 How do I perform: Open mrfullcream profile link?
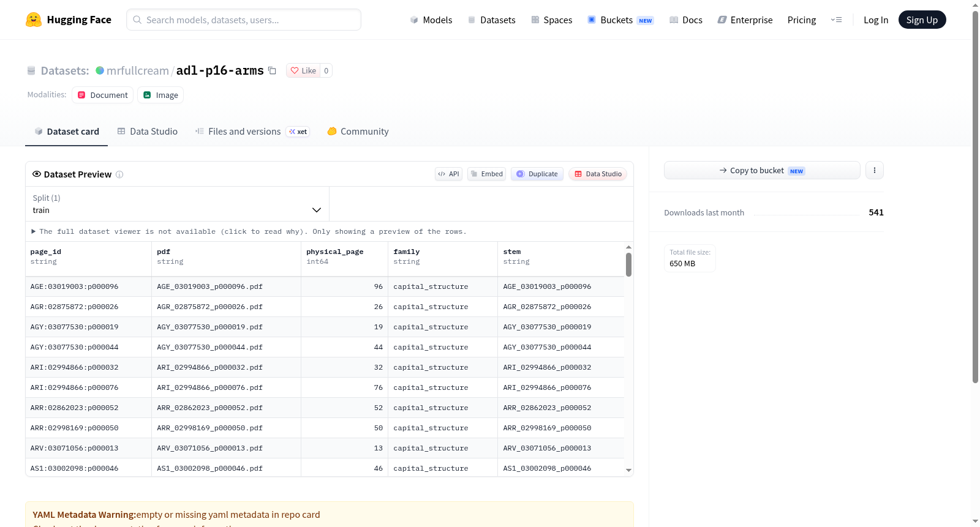click(138, 70)
